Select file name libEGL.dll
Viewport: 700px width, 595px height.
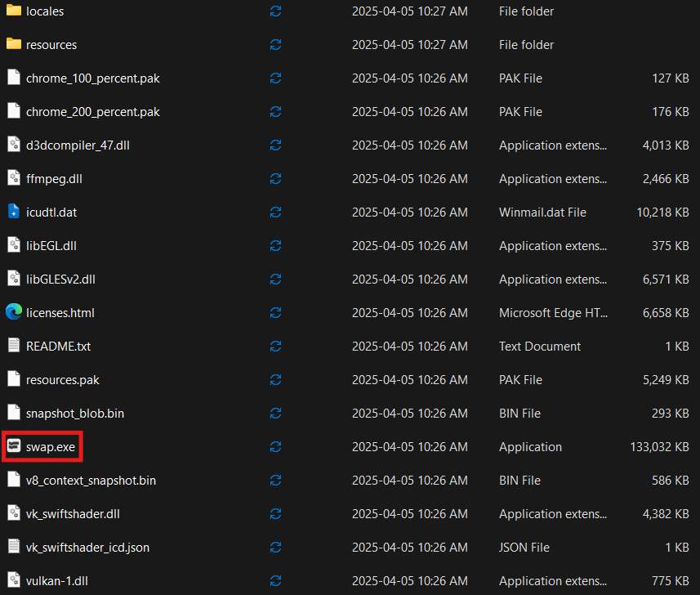click(51, 246)
